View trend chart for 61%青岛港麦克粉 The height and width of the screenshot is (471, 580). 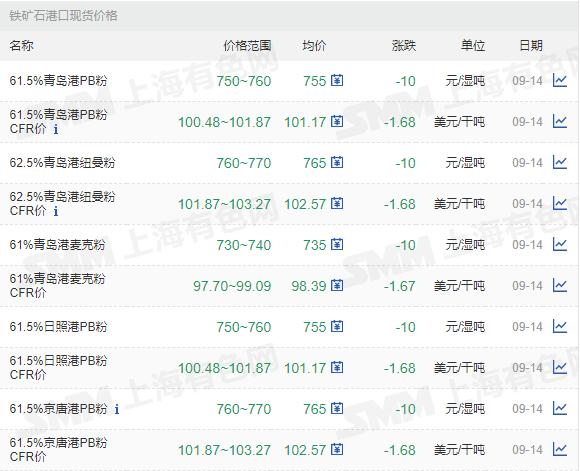click(x=560, y=245)
